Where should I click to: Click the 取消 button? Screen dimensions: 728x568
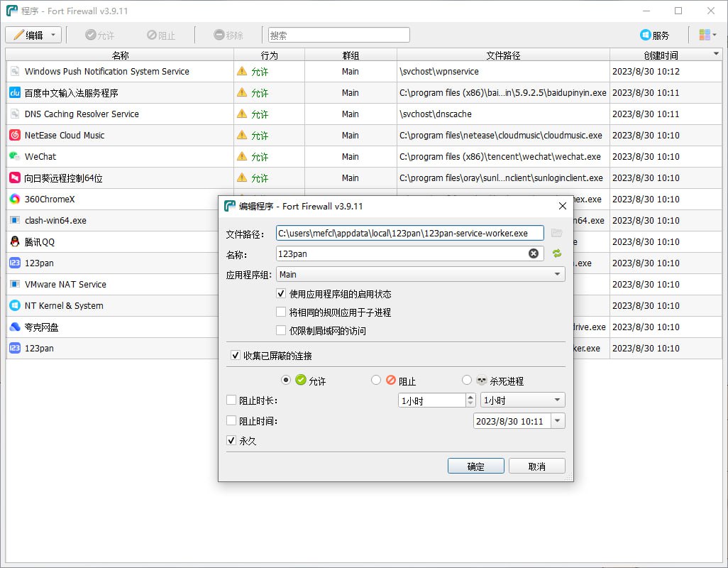click(537, 466)
